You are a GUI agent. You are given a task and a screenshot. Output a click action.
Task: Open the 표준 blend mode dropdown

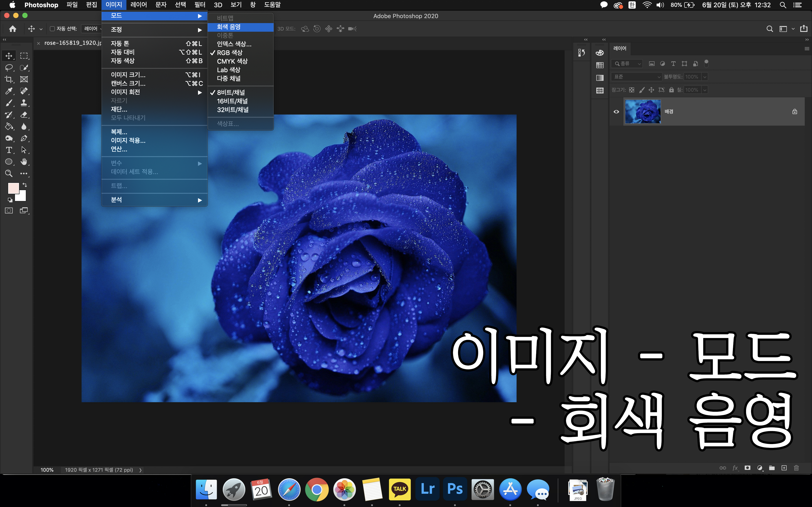(636, 77)
